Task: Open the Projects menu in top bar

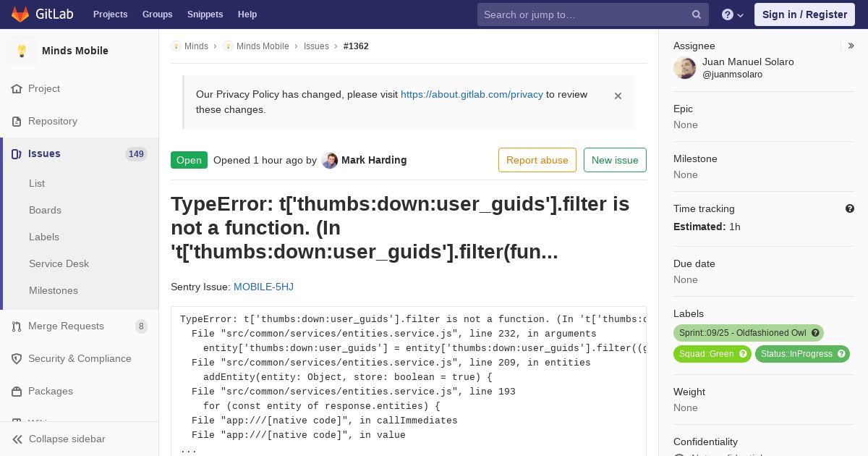Action: [x=110, y=14]
